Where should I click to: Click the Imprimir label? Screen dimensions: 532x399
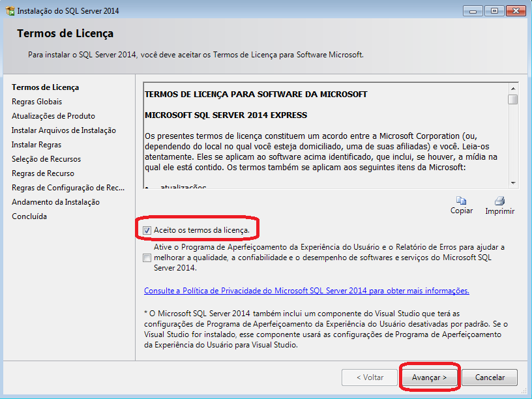500,211
